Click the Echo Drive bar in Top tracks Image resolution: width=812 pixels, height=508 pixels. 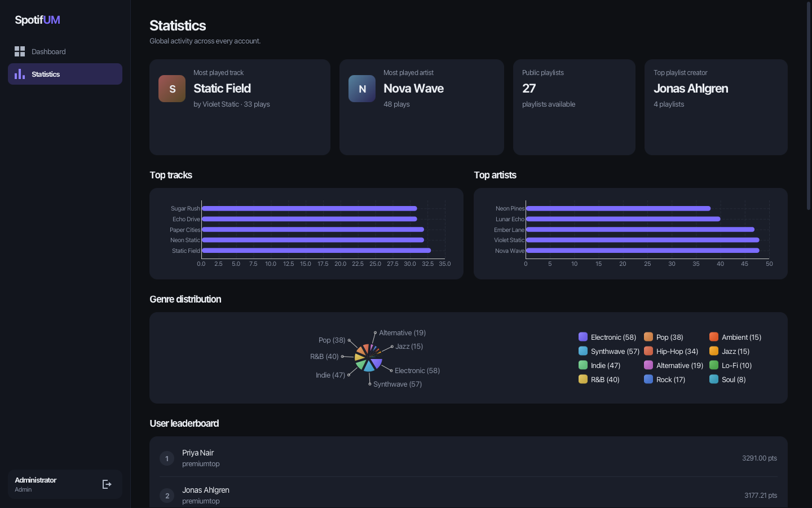[309, 219]
